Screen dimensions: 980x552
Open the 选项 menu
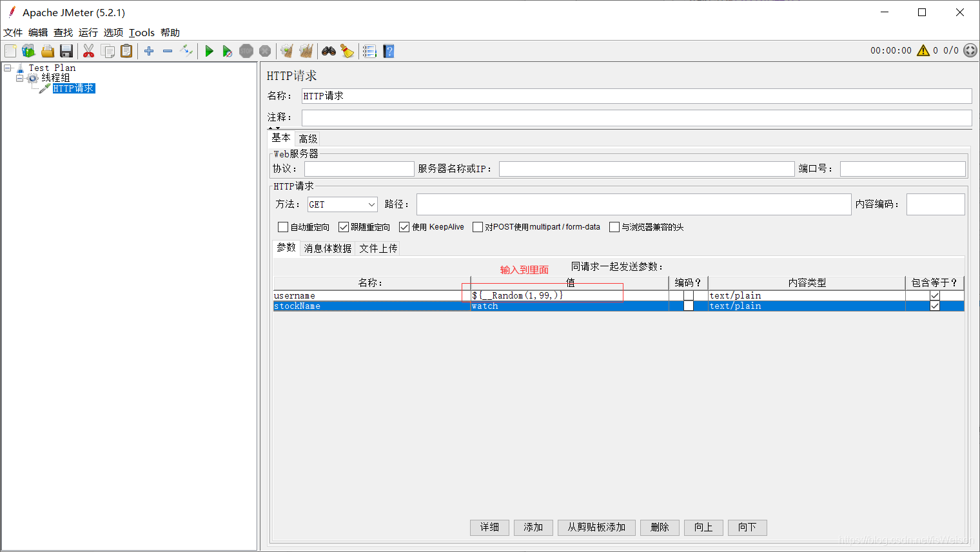click(x=113, y=33)
